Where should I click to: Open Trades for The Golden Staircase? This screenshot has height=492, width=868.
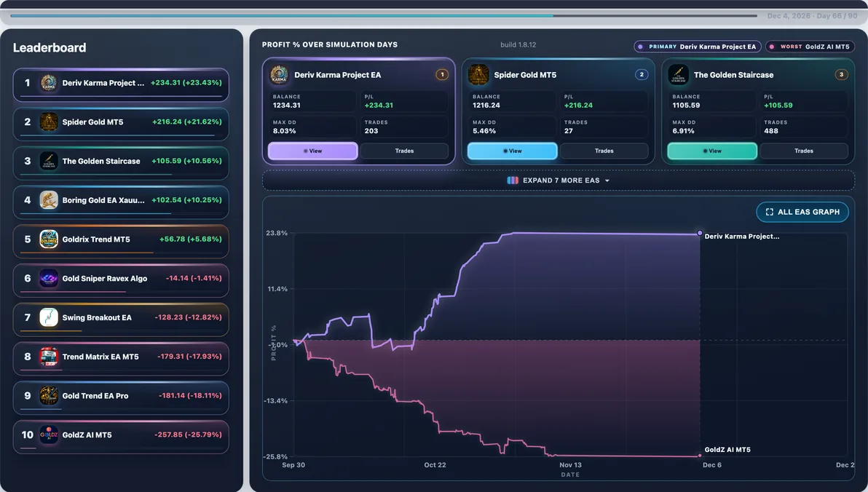(804, 151)
